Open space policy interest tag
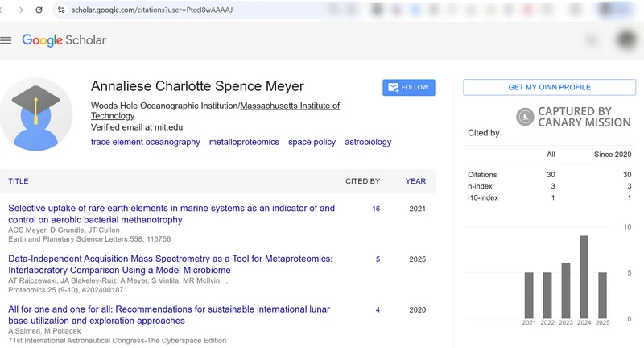Screen dimensions: 644x348 tap(312, 142)
